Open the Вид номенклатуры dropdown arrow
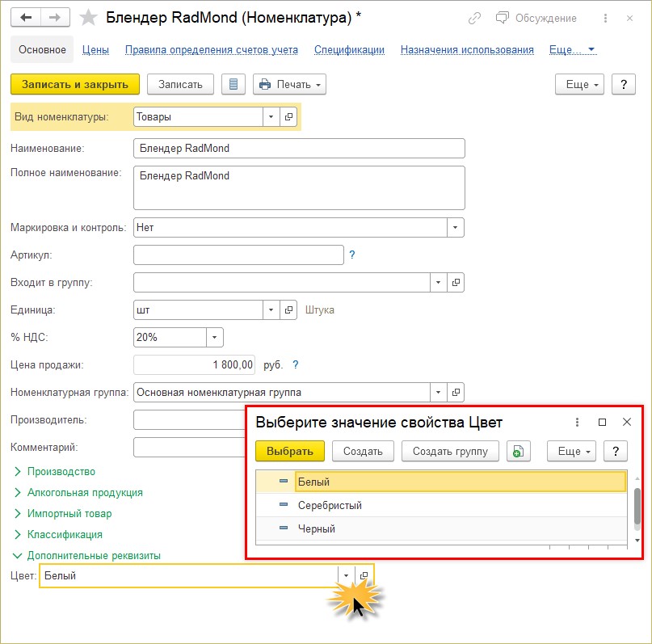Viewport: 652px width, 644px height. [271, 117]
